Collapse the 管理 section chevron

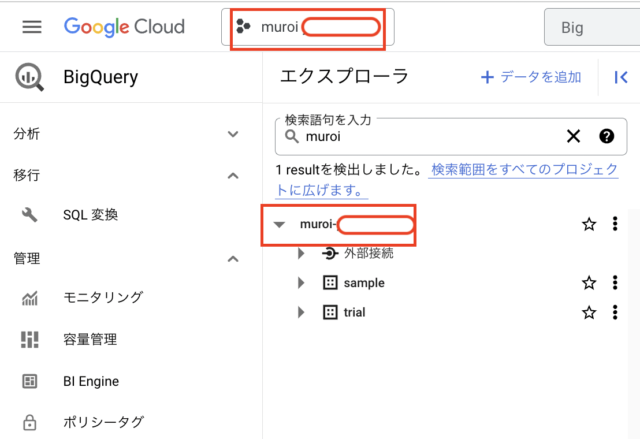tap(233, 259)
